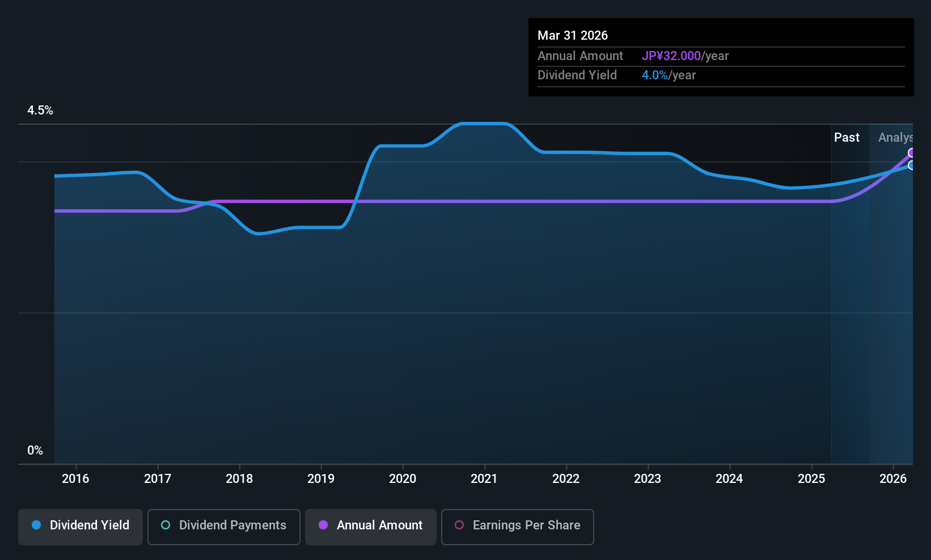
Task: Click the 2020 x-axis label
Action: click(403, 478)
